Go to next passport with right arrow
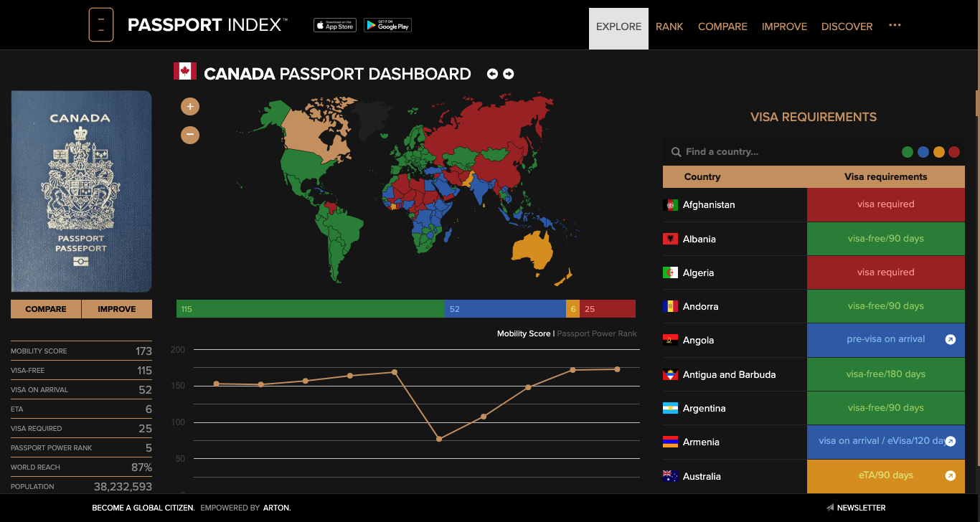 [508, 74]
